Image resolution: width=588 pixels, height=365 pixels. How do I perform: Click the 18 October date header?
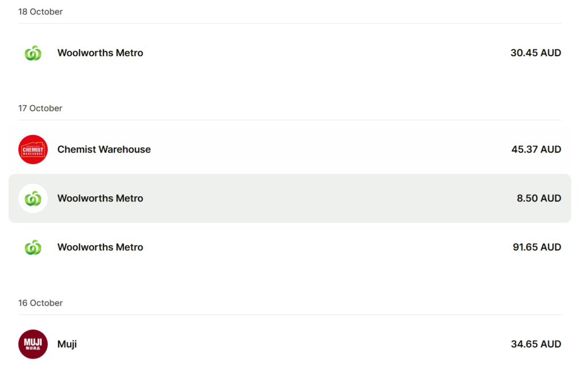40,11
